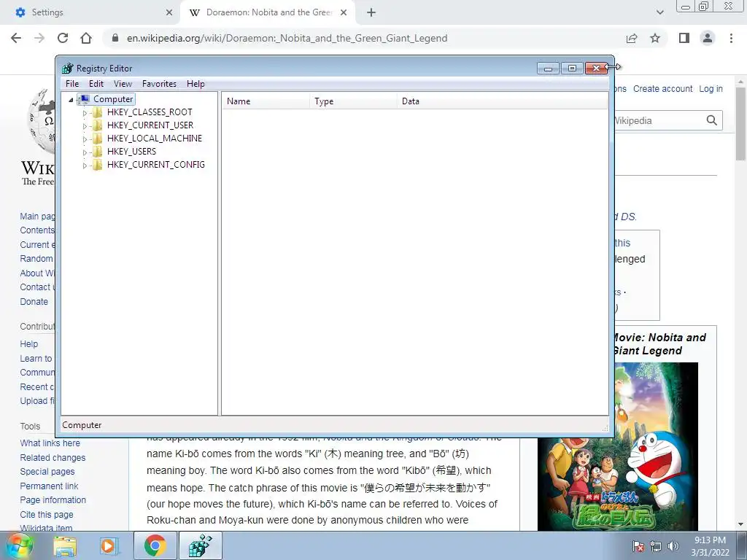Click the Name column header
This screenshot has height=560, width=747.
click(x=266, y=101)
